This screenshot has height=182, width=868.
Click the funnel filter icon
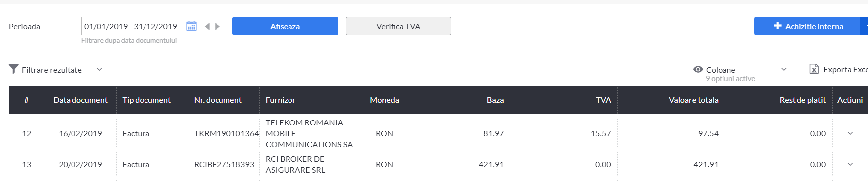point(14,69)
